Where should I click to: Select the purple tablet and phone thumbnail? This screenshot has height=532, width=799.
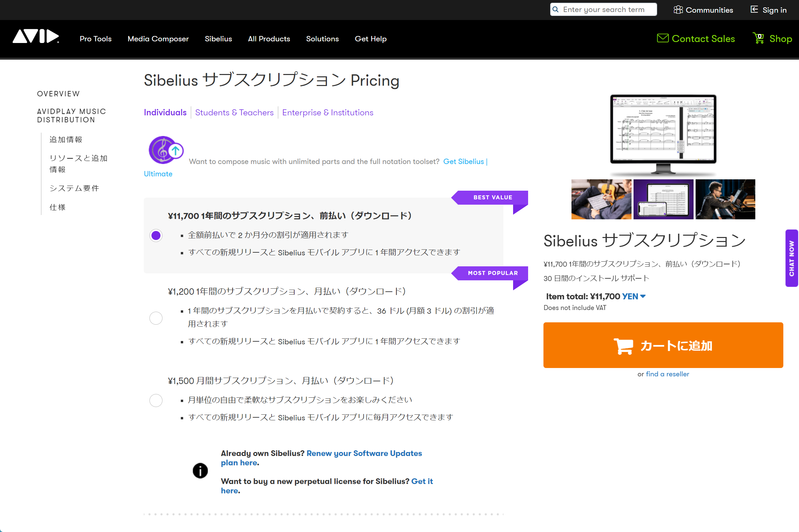[663, 199]
